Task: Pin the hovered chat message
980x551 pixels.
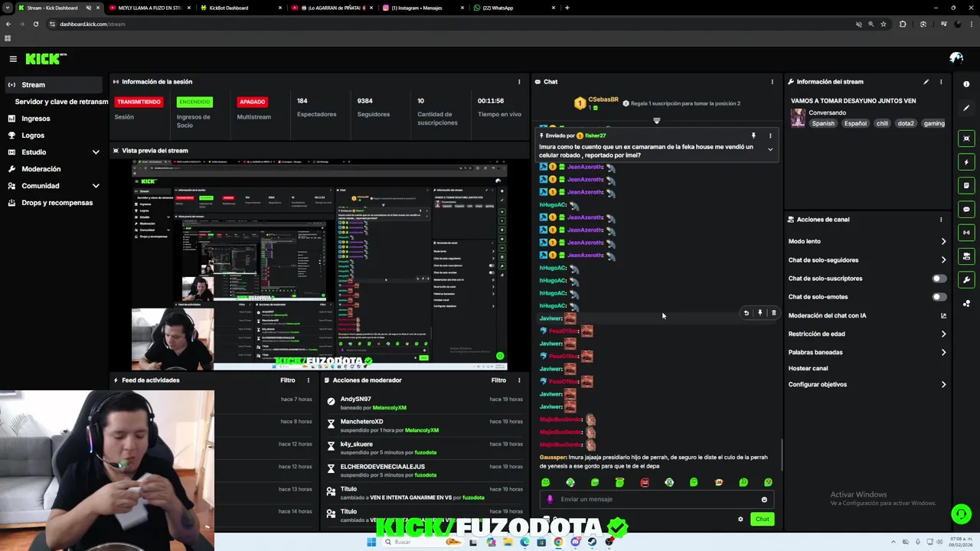Action: (x=759, y=313)
